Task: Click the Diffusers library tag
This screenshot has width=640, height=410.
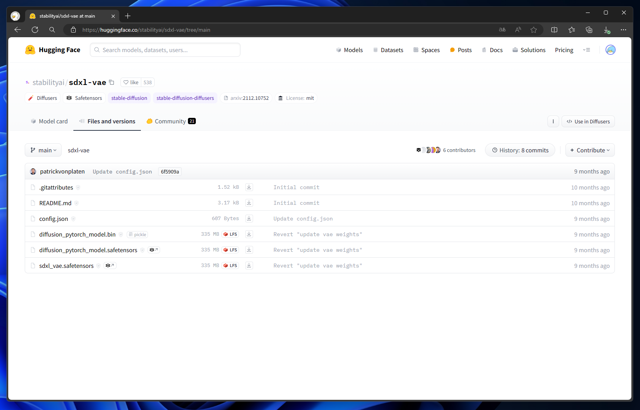Action: 42,98
